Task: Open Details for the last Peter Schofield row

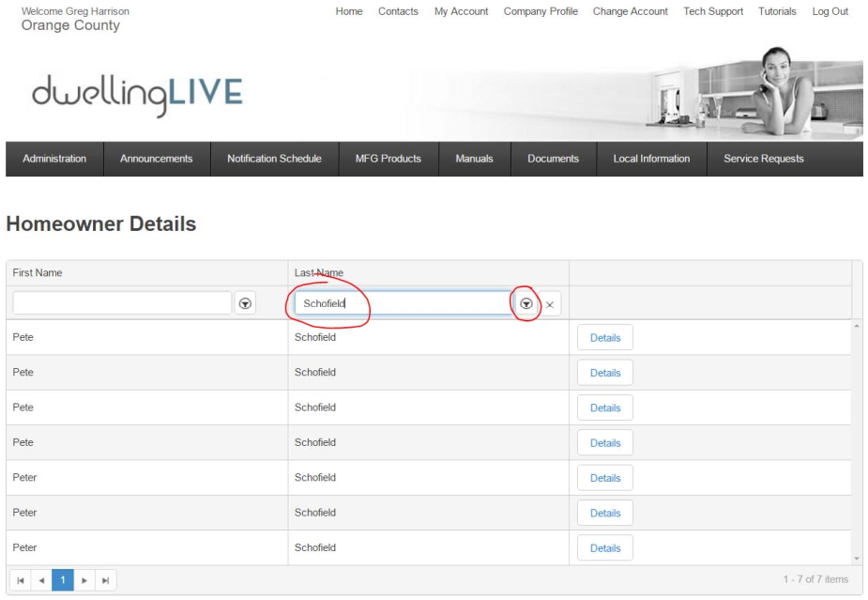Action: point(605,547)
